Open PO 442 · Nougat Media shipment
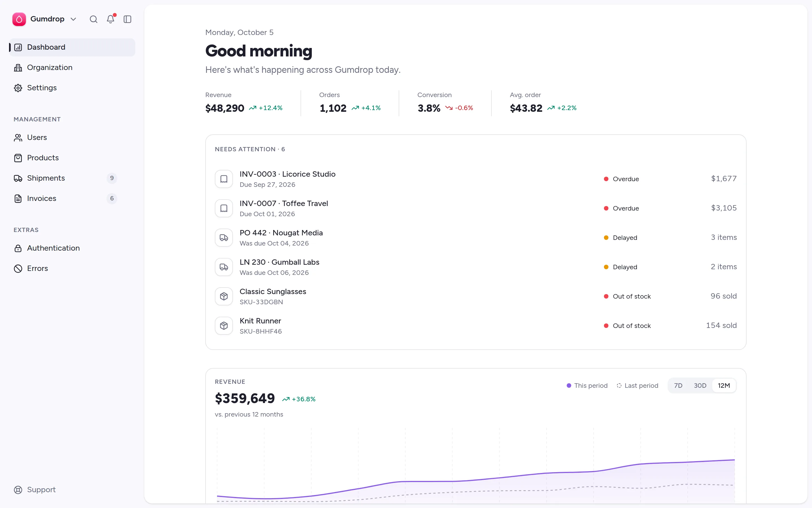This screenshot has height=508, width=812. (x=476, y=238)
